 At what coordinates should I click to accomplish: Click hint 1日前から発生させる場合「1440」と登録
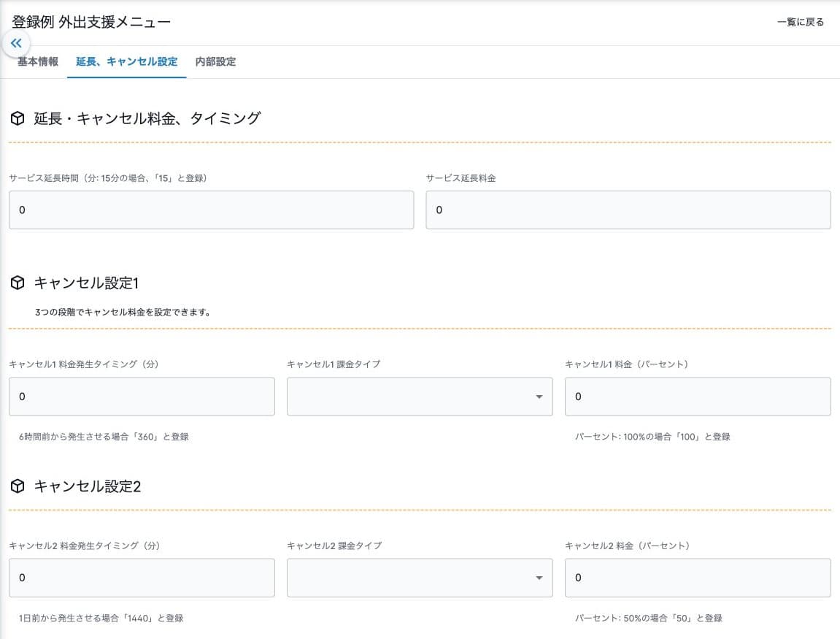tap(101, 618)
